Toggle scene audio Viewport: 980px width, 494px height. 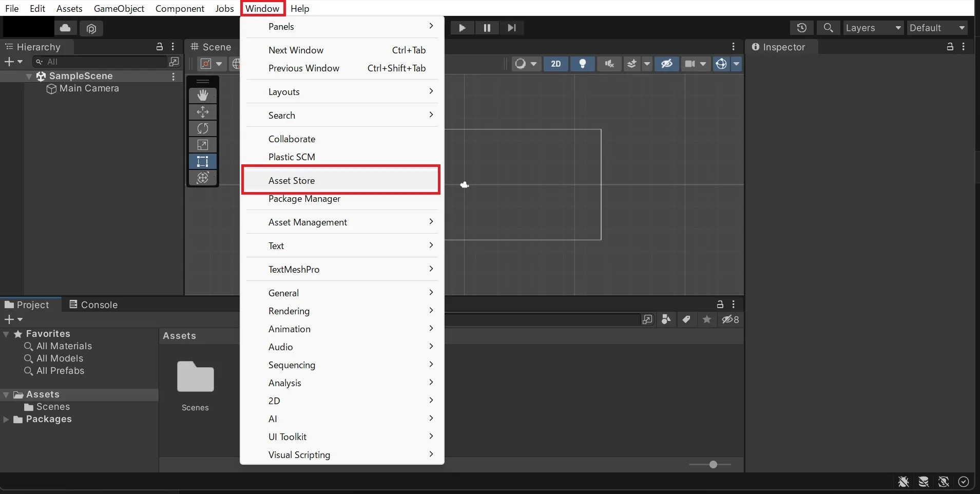pyautogui.click(x=609, y=64)
